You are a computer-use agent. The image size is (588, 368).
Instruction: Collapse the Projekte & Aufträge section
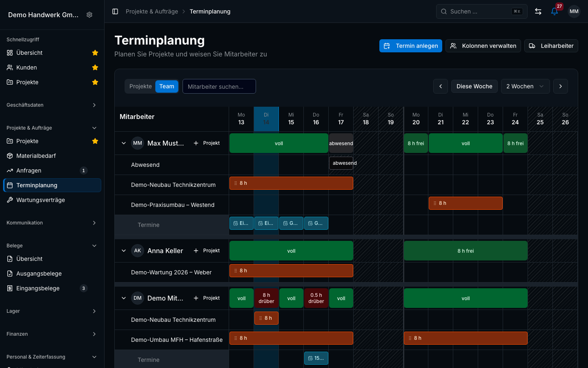[x=52, y=128]
